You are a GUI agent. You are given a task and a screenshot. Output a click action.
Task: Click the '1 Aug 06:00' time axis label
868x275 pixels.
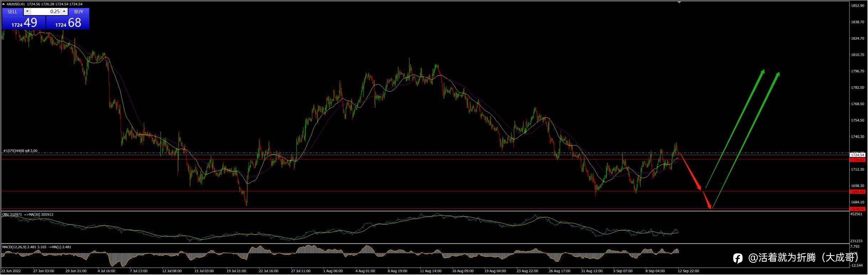[333, 271]
